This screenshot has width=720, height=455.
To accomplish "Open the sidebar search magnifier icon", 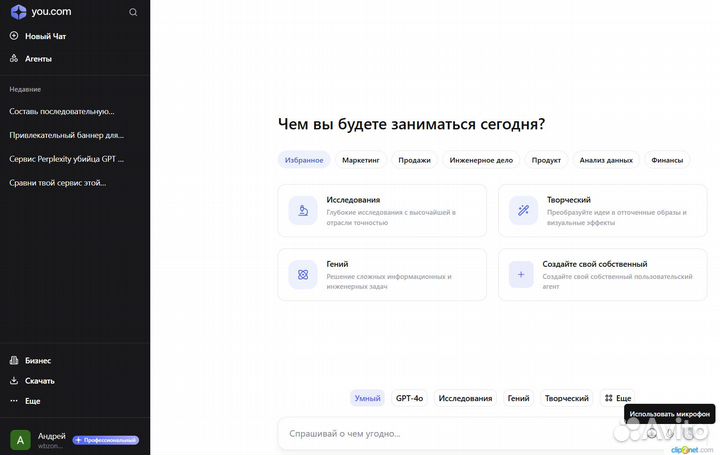I will (133, 12).
